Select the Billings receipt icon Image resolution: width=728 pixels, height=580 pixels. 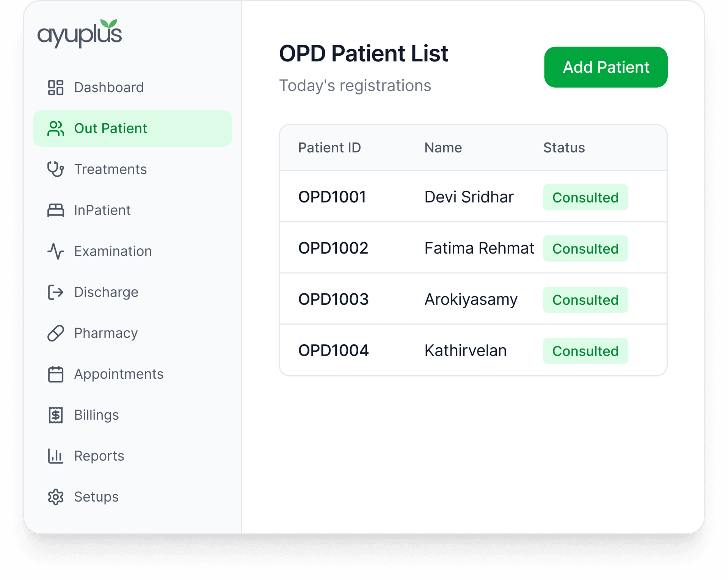pos(55,415)
